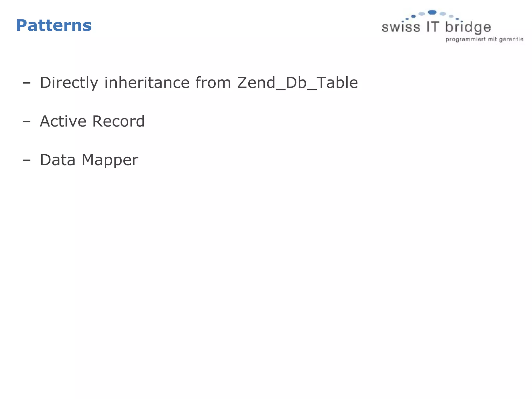532x399 pixels.
Task: Click the word 'Active'
Action: click(63, 121)
